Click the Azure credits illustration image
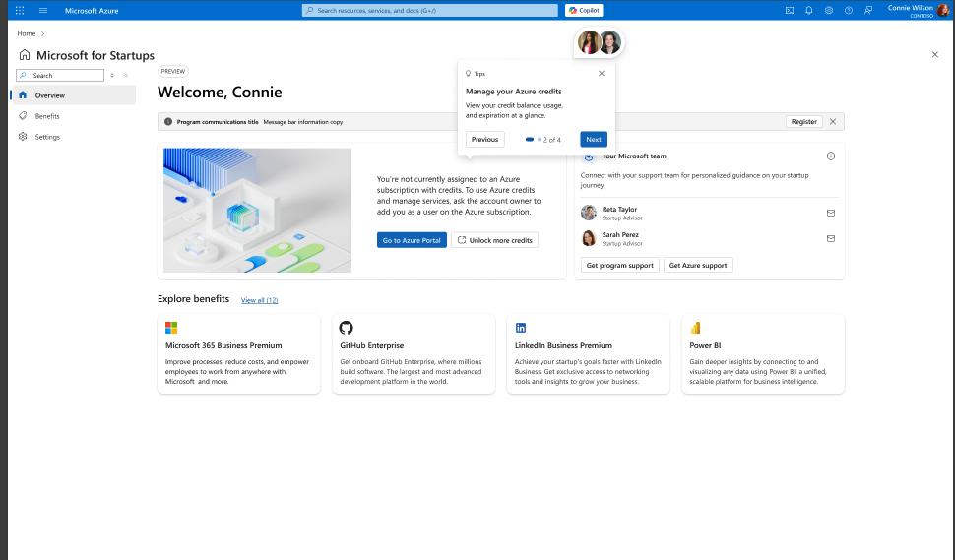955x560 pixels. [258, 210]
